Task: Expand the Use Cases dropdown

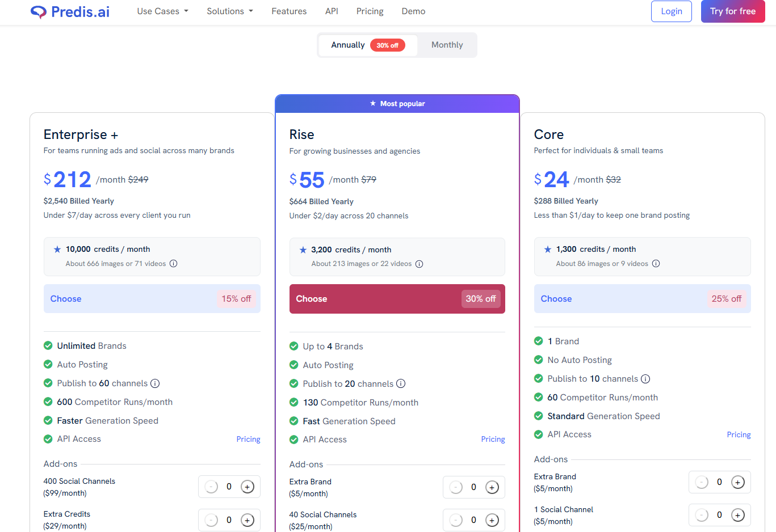Action: point(162,11)
